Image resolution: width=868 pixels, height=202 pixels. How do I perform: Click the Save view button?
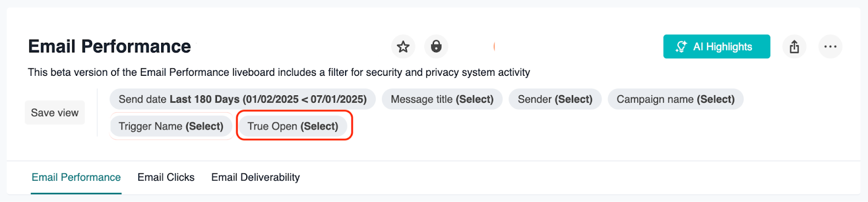pos(55,113)
